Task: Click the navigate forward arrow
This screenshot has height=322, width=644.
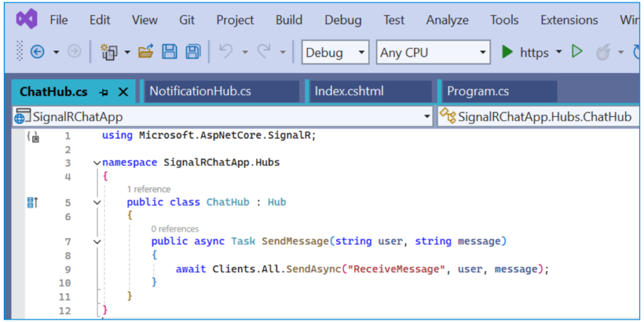Action: [x=74, y=52]
